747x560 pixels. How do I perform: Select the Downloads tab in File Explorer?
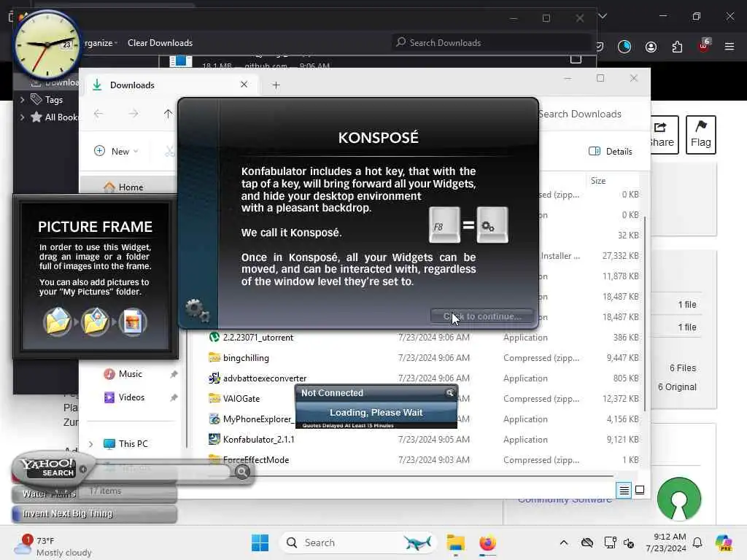tap(170, 85)
